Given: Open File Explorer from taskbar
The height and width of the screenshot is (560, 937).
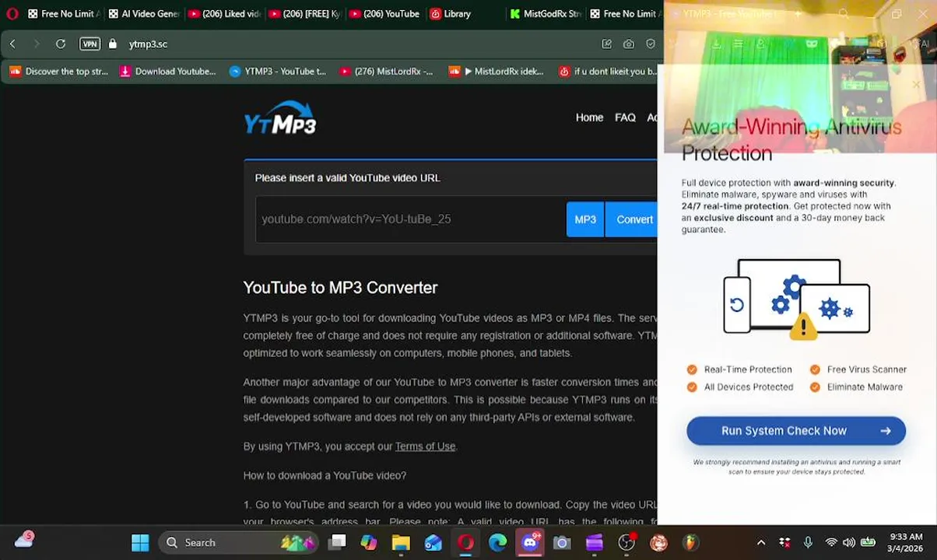Looking at the screenshot, I should coord(401,543).
